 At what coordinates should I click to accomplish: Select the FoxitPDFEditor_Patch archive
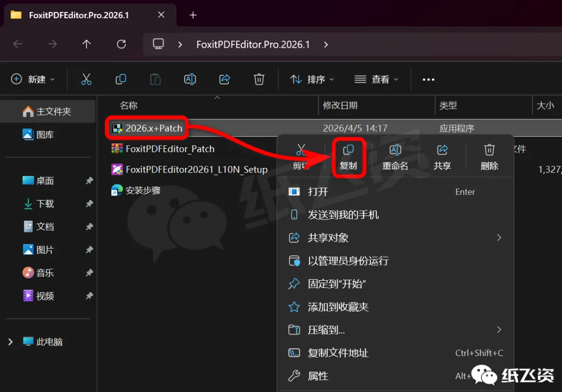pos(163,149)
